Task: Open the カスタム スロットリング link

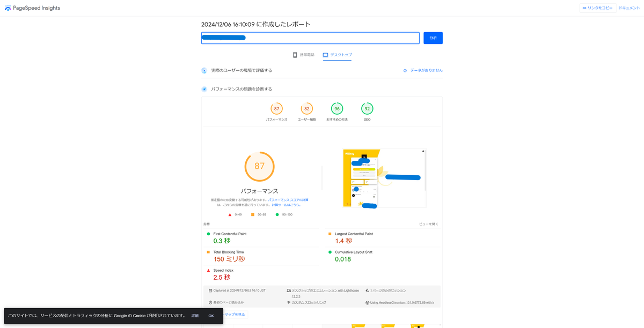Action: coord(309,302)
